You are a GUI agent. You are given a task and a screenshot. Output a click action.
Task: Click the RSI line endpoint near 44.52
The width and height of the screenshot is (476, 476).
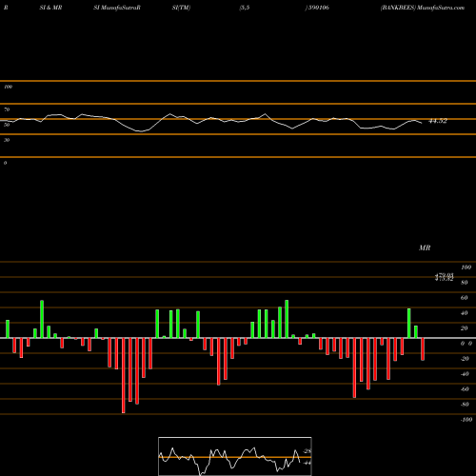tap(422, 123)
